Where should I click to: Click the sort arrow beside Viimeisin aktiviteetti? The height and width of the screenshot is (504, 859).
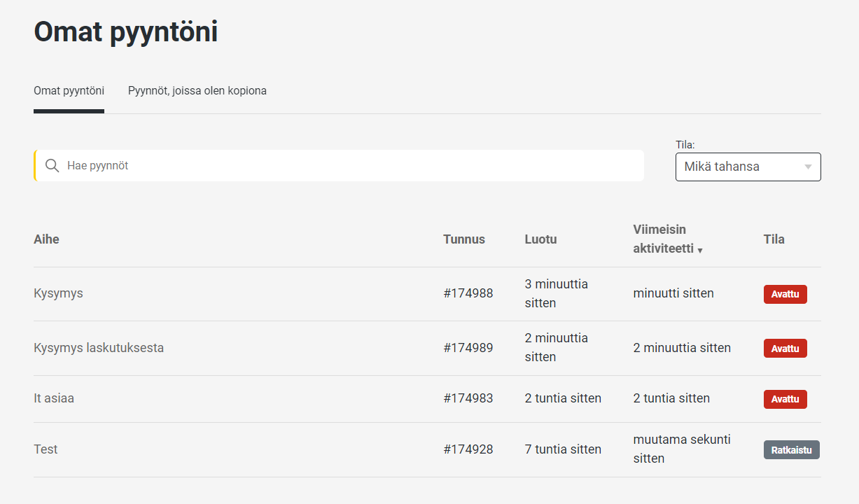click(x=700, y=251)
